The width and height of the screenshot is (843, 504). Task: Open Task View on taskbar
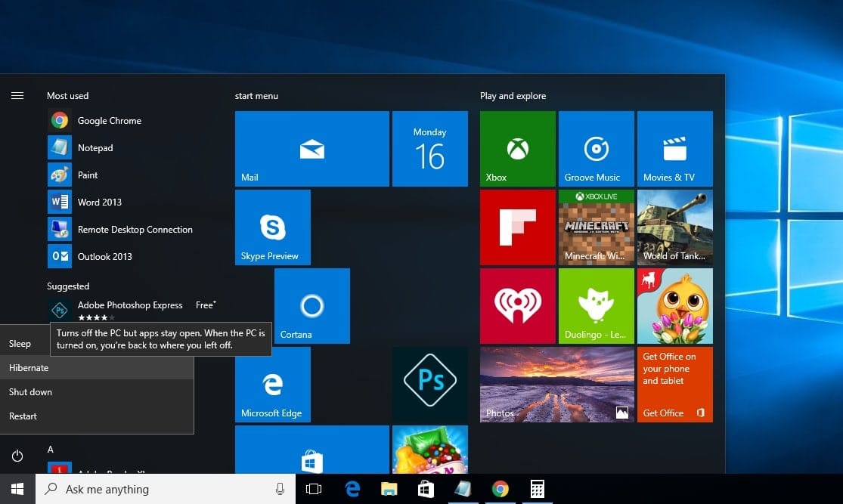[x=314, y=489]
